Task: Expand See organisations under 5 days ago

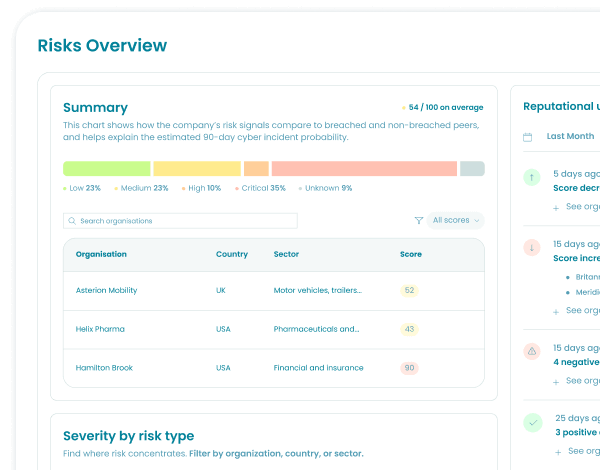Action: tap(576, 207)
